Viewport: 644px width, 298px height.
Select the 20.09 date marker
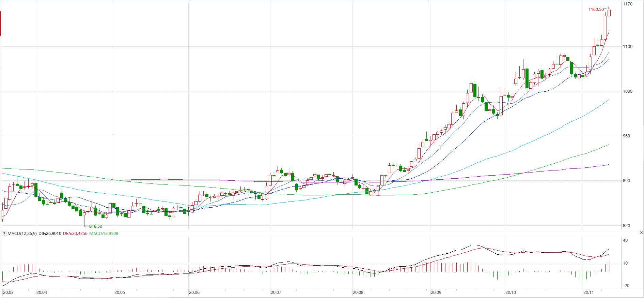(436, 293)
